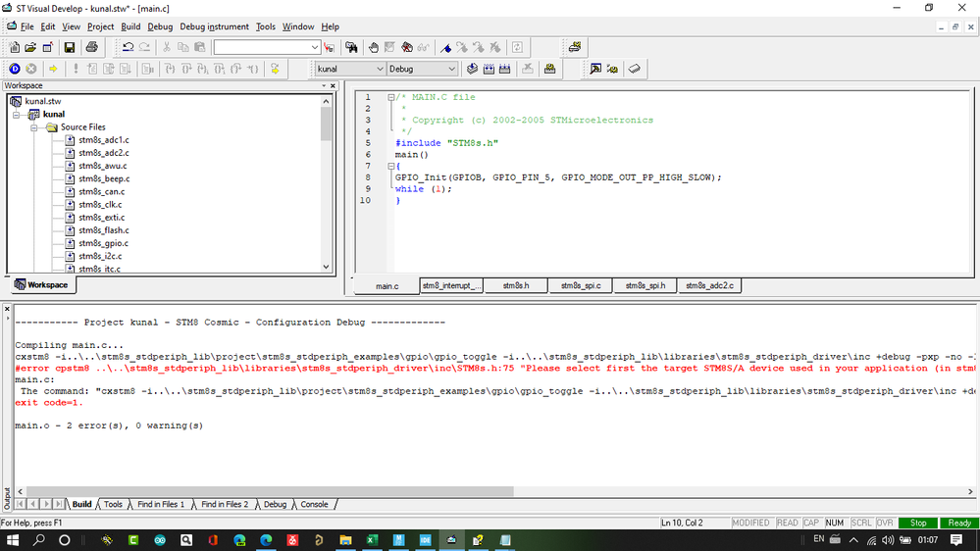Open the Build menu

(130, 26)
